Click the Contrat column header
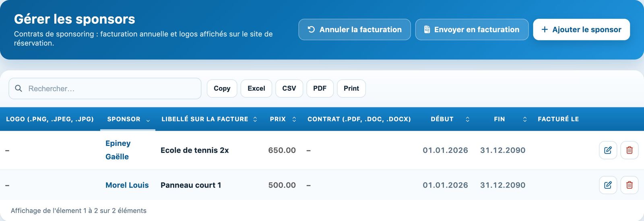This screenshot has width=644, height=221. (x=359, y=119)
